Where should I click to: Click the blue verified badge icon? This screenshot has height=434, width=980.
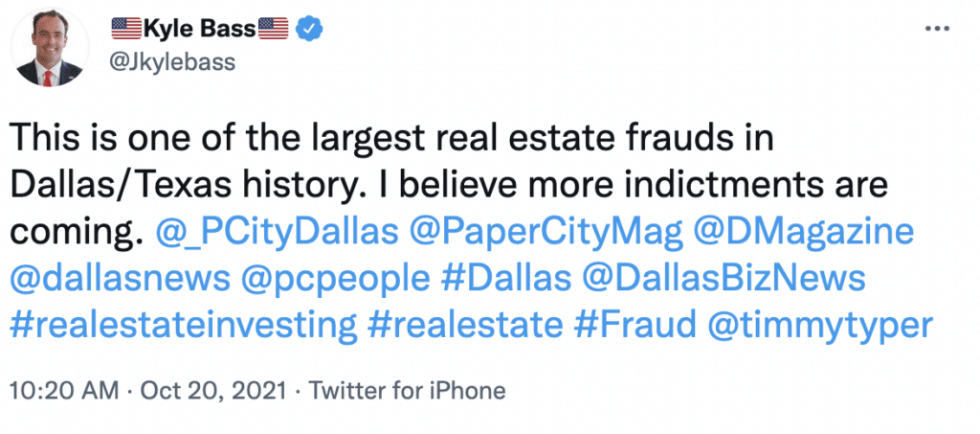pos(308,31)
